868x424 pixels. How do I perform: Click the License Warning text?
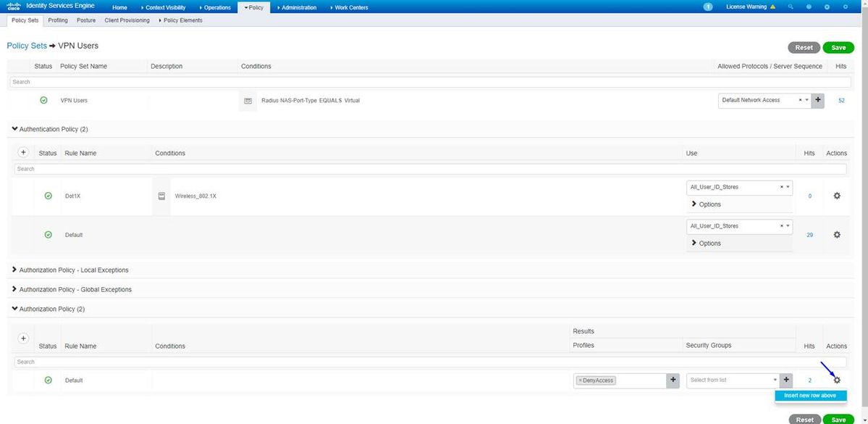tap(746, 7)
